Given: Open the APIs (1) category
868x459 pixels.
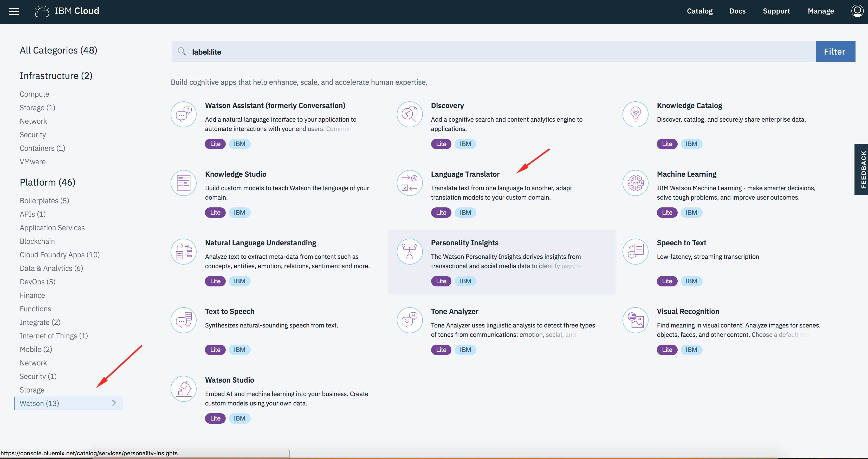Looking at the screenshot, I should coord(33,214).
